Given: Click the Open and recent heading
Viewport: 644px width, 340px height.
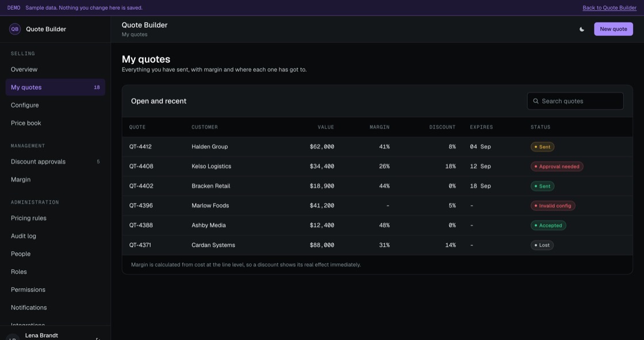Looking at the screenshot, I should pos(159,101).
